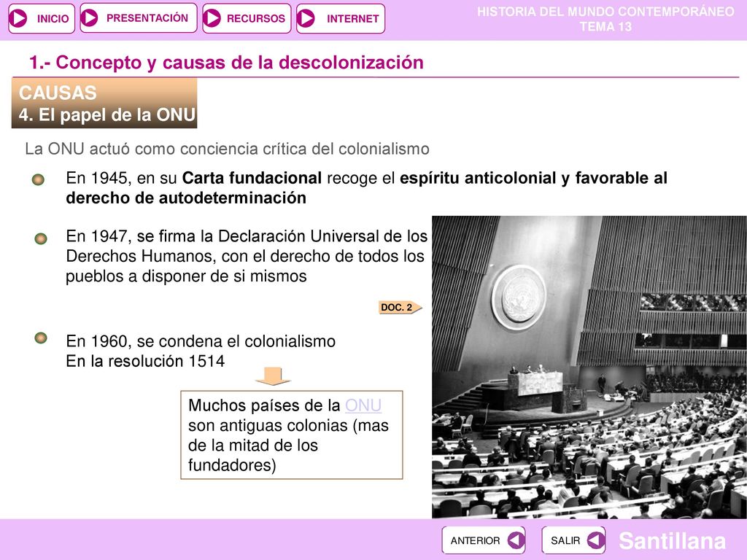Click the 'HISTORIA DEL MUNDO CONTEMPORÁNEO' title

point(605,12)
